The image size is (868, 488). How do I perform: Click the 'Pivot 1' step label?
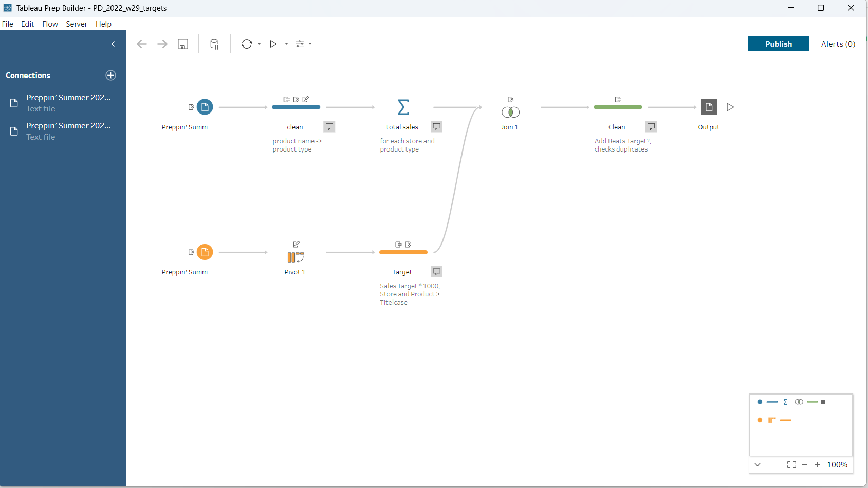[x=295, y=272]
